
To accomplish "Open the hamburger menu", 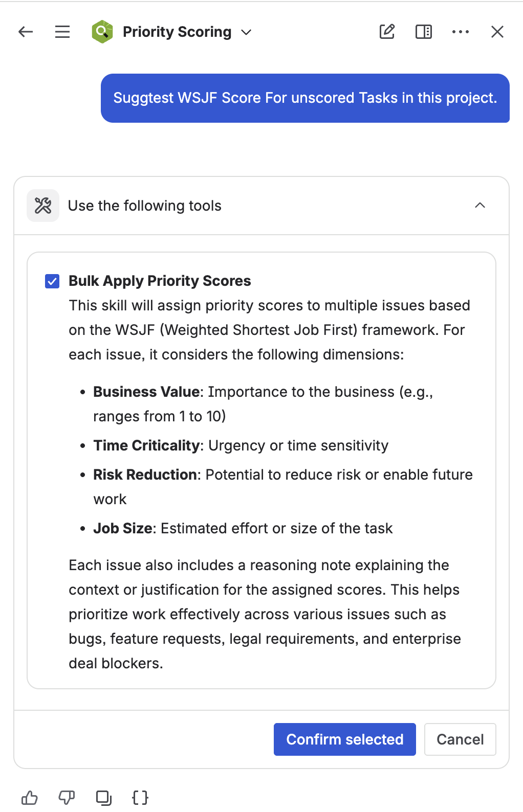I will click(x=62, y=32).
